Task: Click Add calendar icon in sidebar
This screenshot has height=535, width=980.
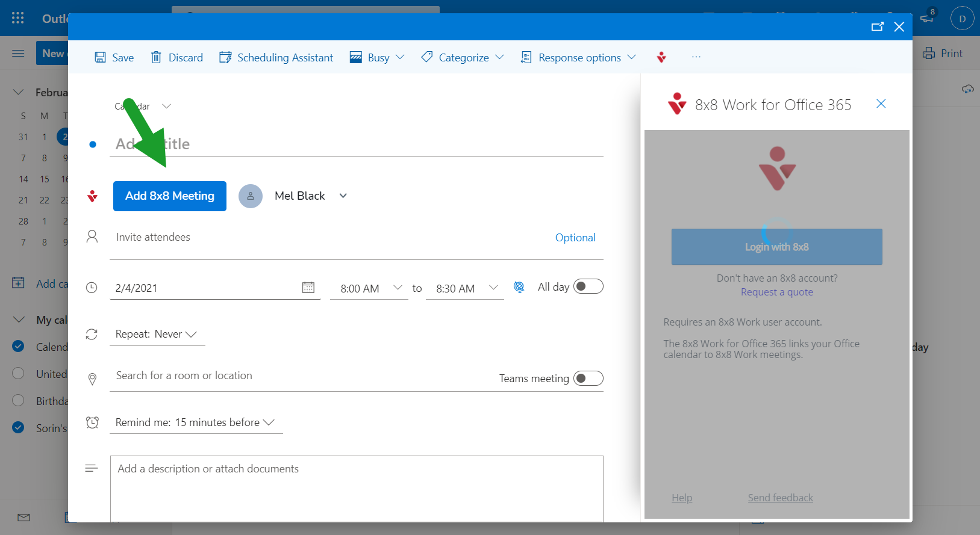Action: 19,283
